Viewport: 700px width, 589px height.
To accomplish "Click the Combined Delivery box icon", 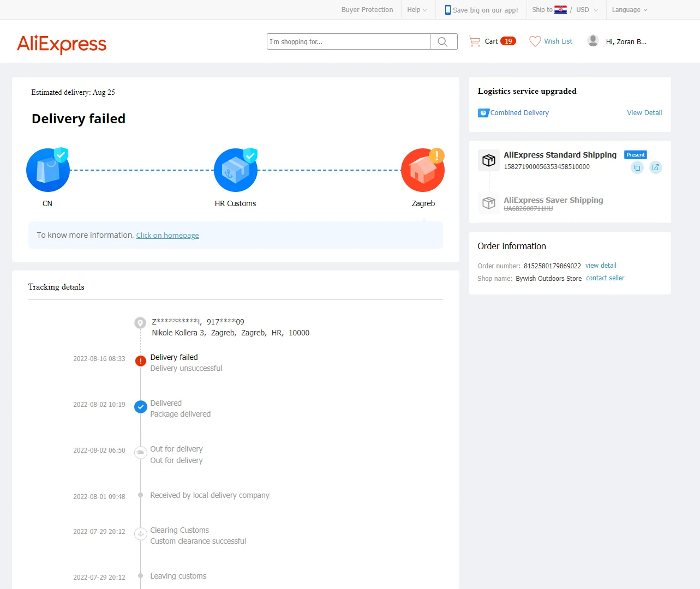I will point(483,113).
